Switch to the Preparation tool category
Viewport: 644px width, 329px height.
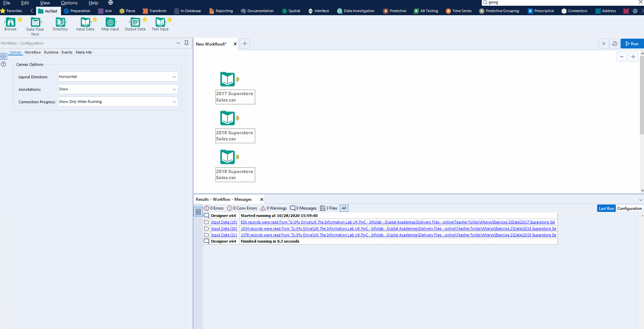coord(77,11)
